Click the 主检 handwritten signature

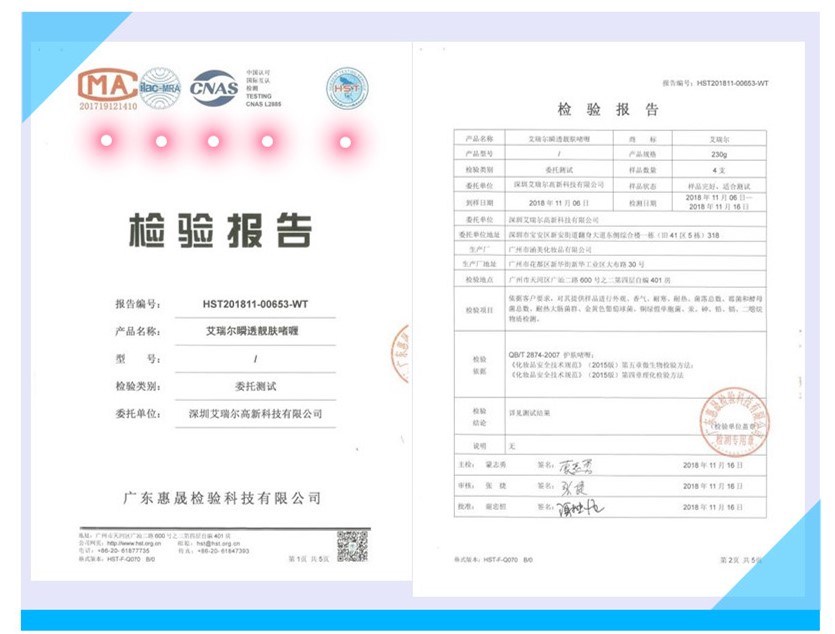pyautogui.click(x=575, y=467)
